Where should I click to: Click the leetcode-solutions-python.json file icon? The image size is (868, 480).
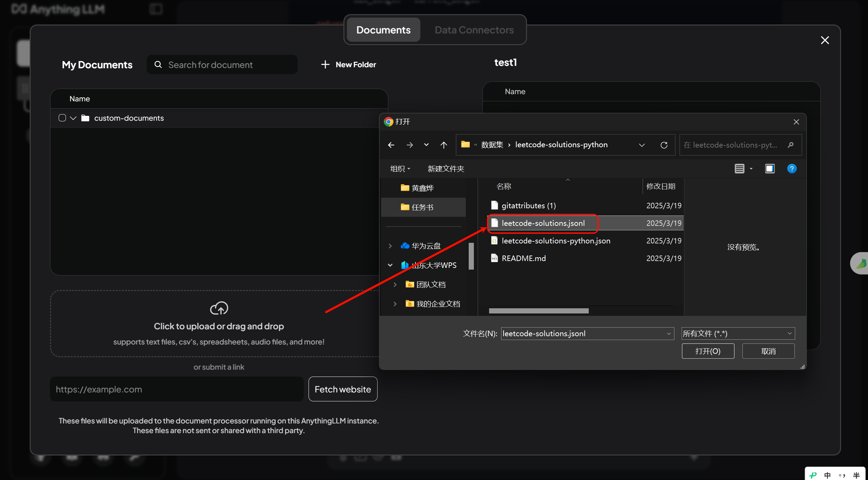click(x=494, y=241)
